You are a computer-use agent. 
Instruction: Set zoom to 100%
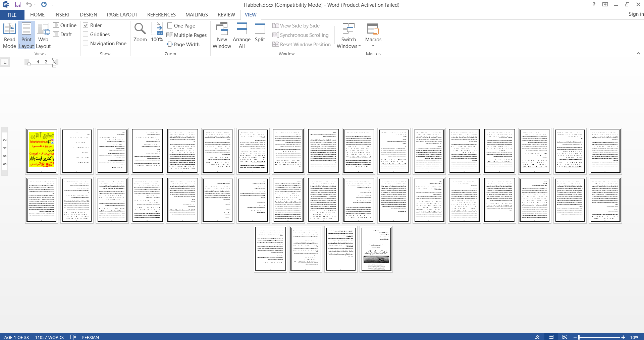(157, 33)
